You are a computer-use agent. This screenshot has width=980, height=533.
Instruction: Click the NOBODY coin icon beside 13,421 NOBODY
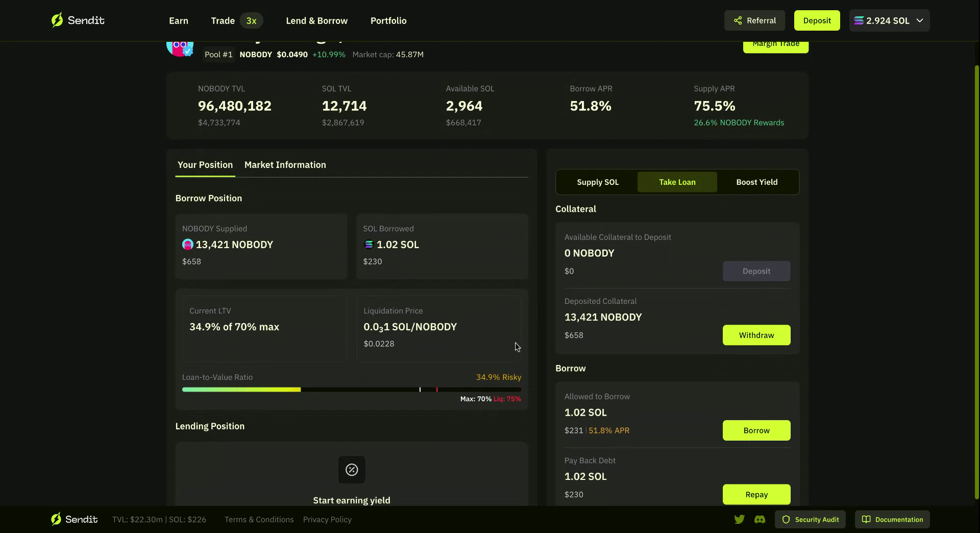tap(188, 245)
